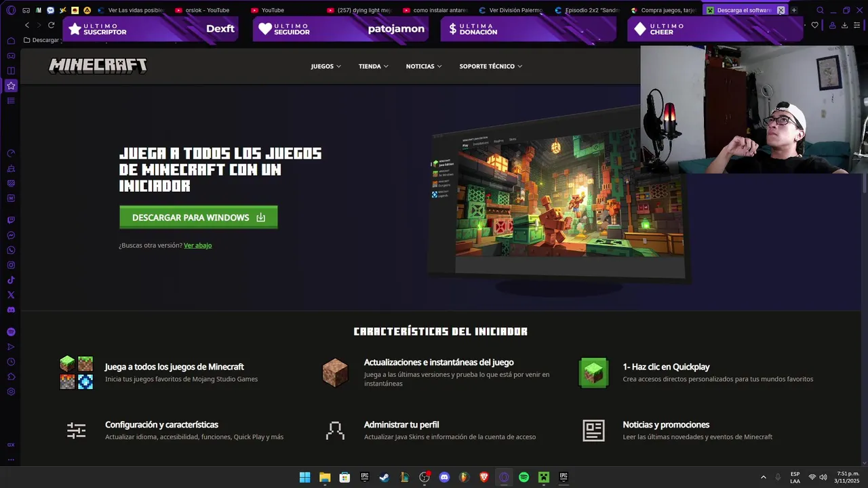The height and width of the screenshot is (488, 868).
Task: Click 'Actualizaciones e instantáneas del juego' heading
Action: (x=439, y=362)
